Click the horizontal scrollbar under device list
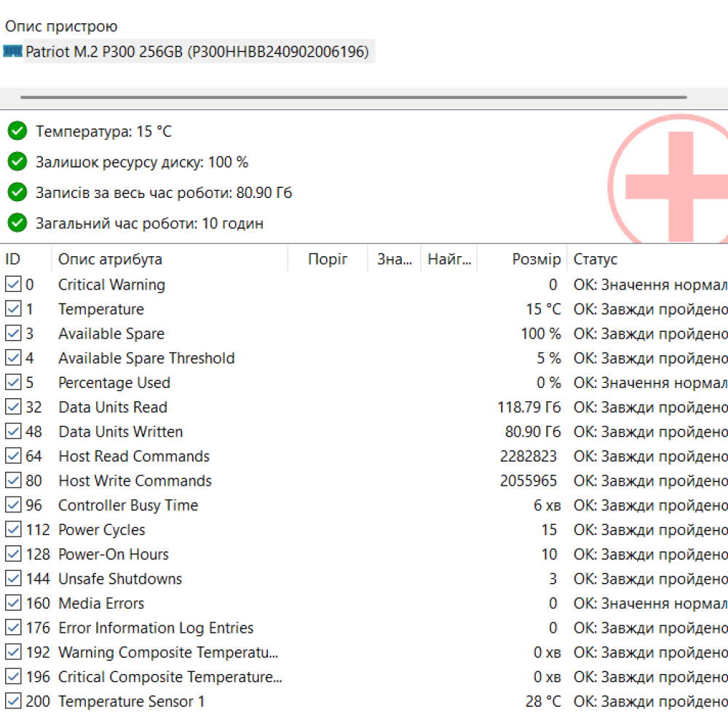Screen dimensions: 728x728 (x=353, y=97)
